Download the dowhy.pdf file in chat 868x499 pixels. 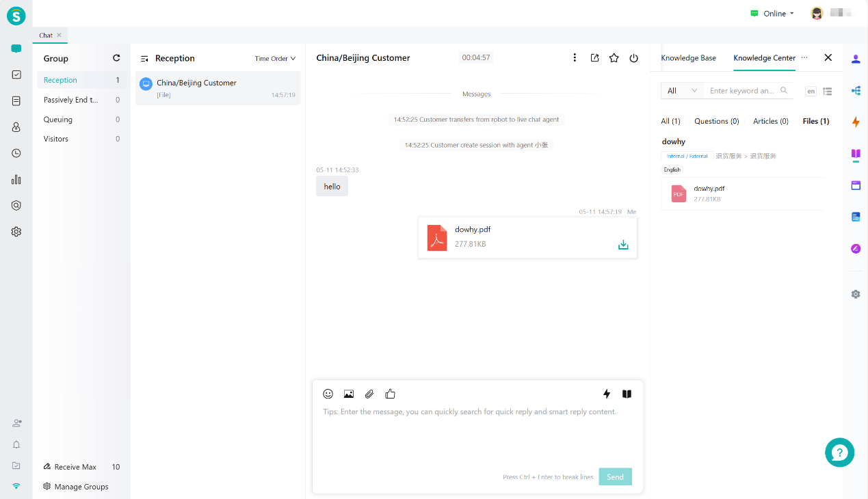(623, 245)
